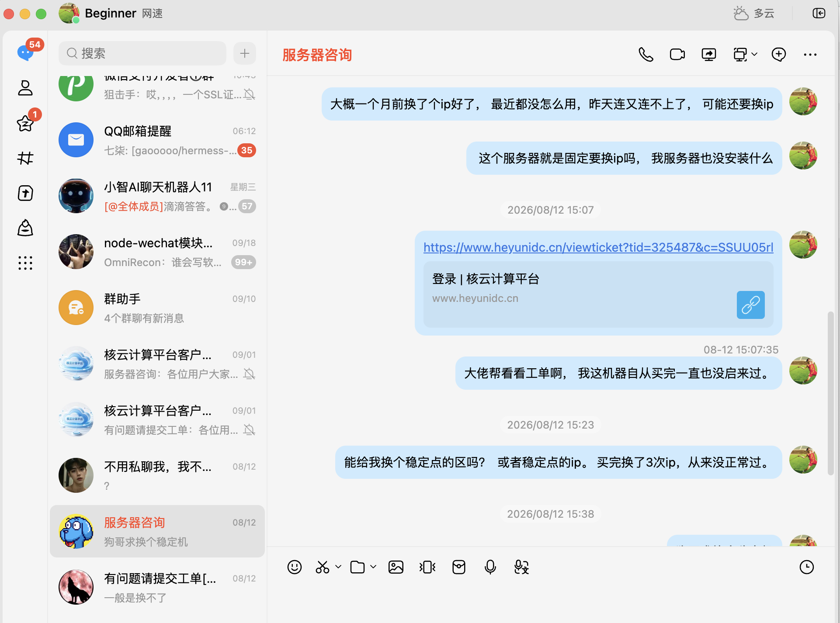Click the screen share icon
The image size is (840, 623).
click(709, 55)
